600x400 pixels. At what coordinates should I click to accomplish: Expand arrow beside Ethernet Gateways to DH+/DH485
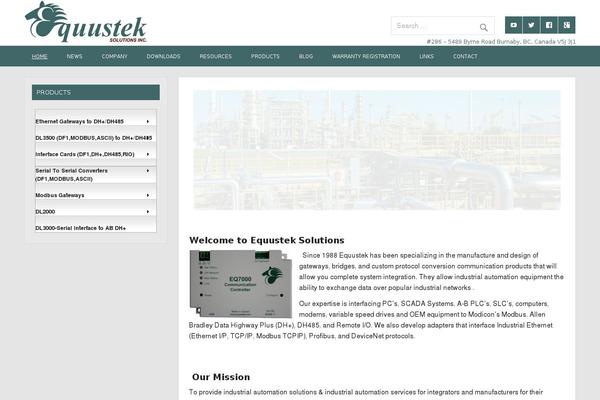click(x=148, y=121)
